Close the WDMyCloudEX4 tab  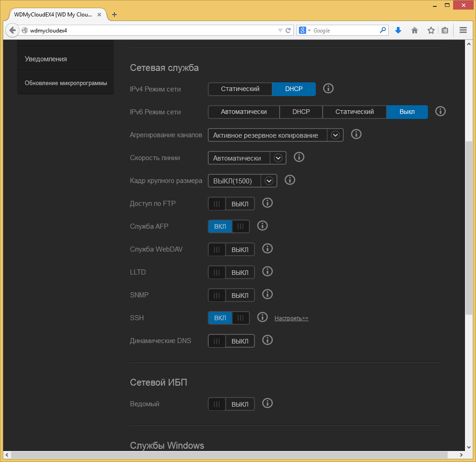point(99,15)
